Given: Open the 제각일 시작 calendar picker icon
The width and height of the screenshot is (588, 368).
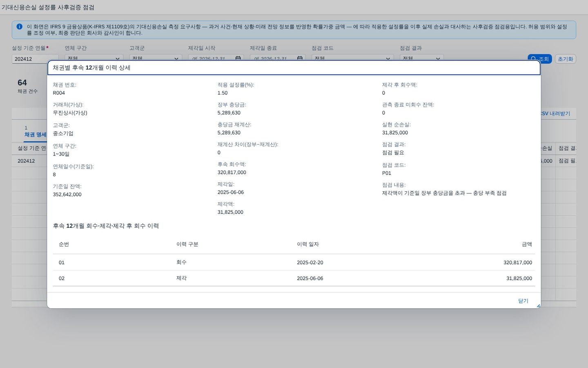Looking at the screenshot, I should (x=238, y=58).
